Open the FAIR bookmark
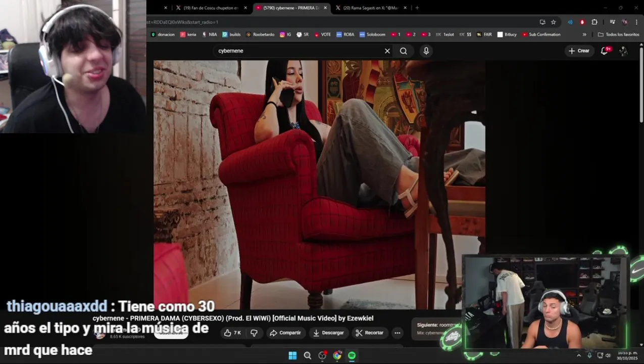Viewport: 644px width, 364px height. coord(484,34)
